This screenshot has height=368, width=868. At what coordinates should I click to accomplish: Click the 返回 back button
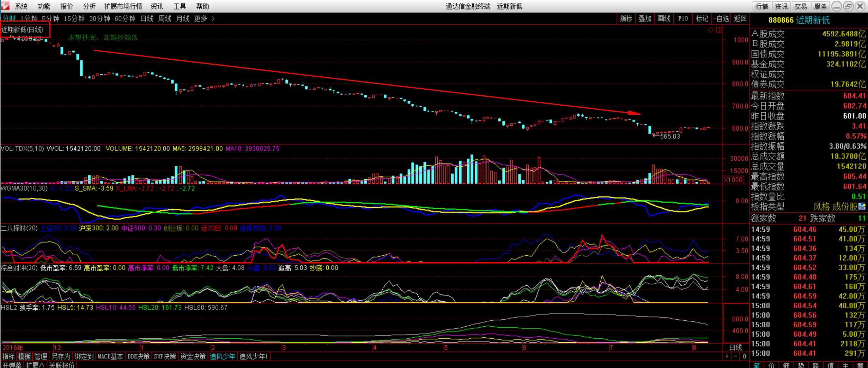click(740, 19)
